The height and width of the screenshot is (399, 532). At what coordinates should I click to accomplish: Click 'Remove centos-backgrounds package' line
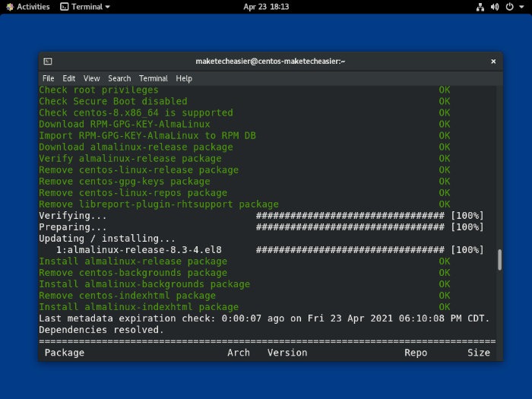pyautogui.click(x=133, y=273)
